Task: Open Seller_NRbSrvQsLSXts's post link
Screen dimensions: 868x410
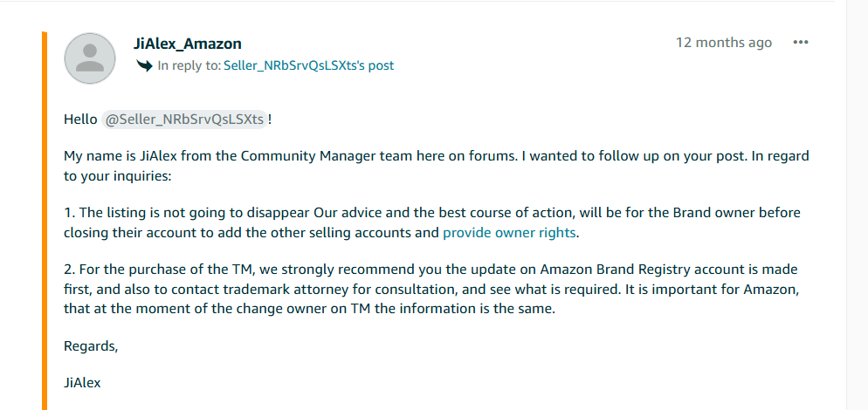Action: [308, 65]
